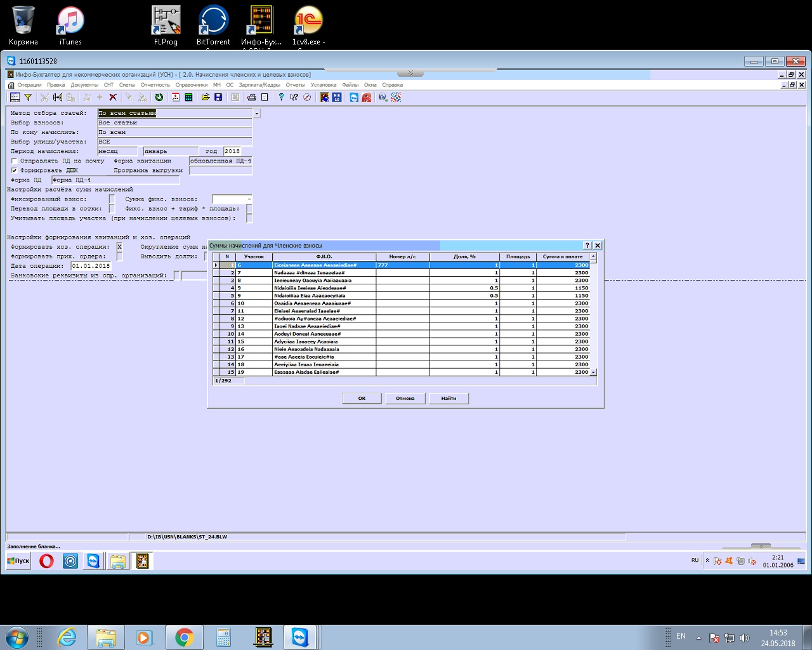Open the BitTorrent desktop shortcut
This screenshot has width=812, height=650.
point(213,25)
